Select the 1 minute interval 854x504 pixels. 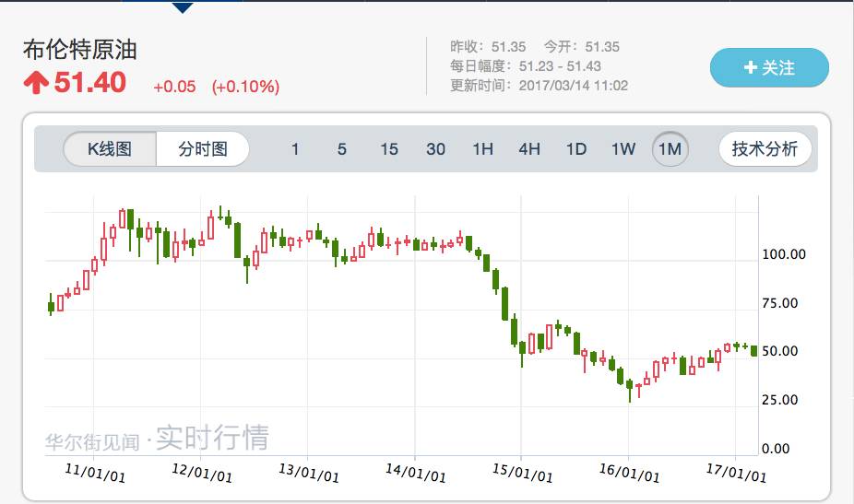[294, 148]
